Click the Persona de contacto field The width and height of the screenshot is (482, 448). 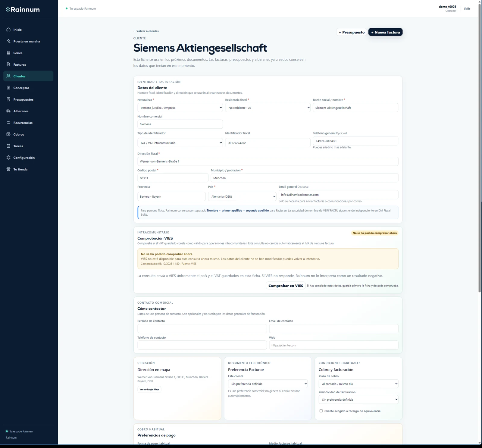click(x=202, y=328)
